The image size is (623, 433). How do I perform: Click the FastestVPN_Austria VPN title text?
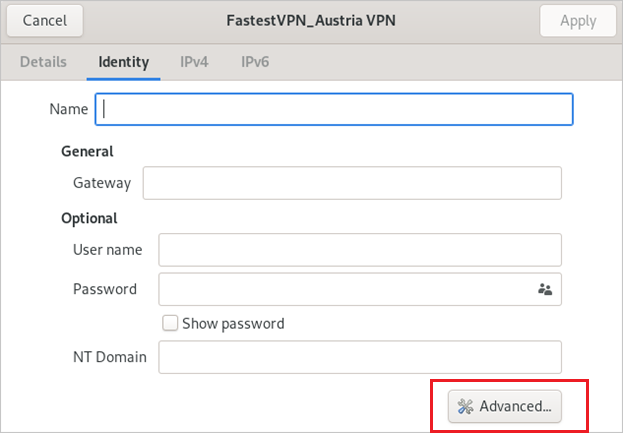coord(311,21)
